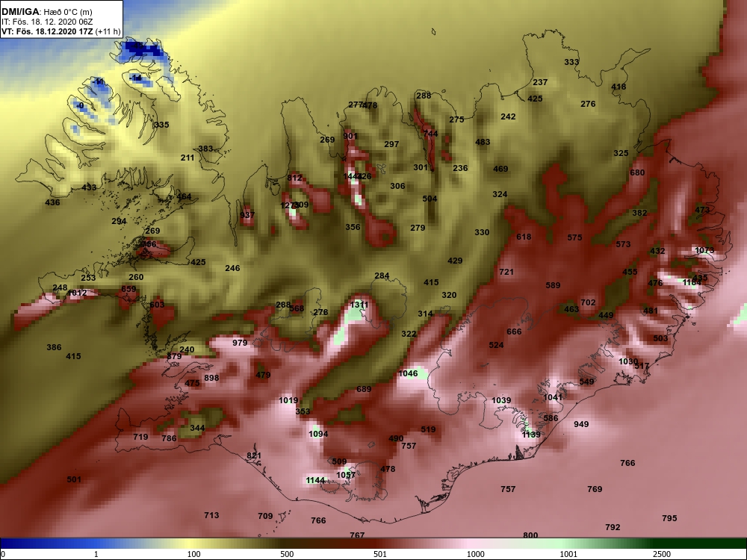
Task: Select map value 429
Action: pyautogui.click(x=455, y=261)
